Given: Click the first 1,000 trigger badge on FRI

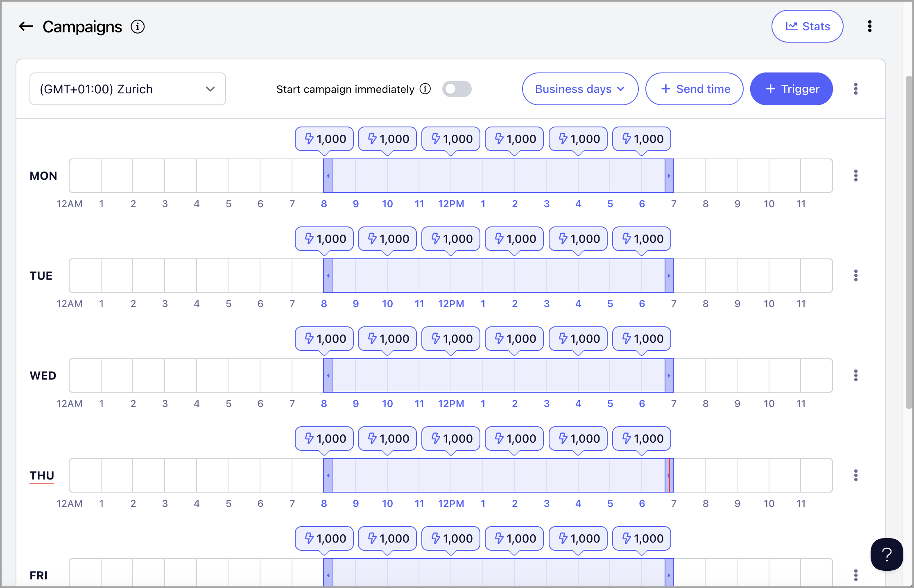Looking at the screenshot, I should tap(324, 538).
